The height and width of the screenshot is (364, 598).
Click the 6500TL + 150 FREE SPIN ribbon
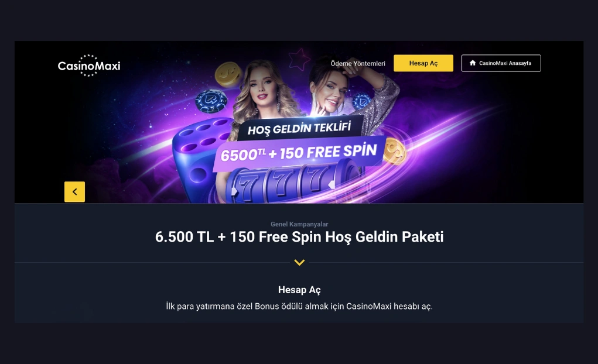[299, 153]
